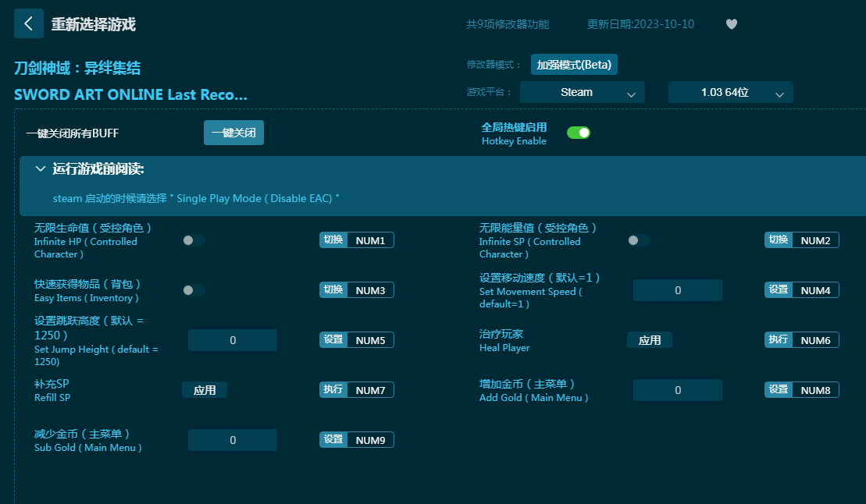Click the Single Play Mode instruction text
The height and width of the screenshot is (504, 866).
pos(196,198)
